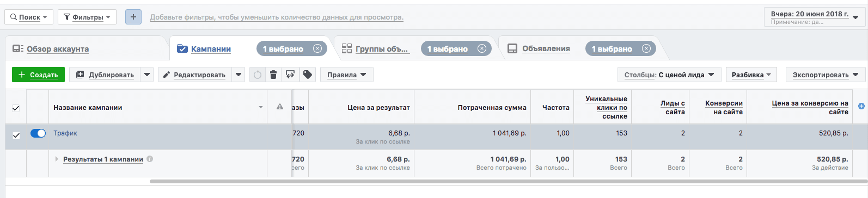The width and height of the screenshot is (868, 198).
Task: Toggle the Трафик campaign switch off
Action: [x=38, y=133]
